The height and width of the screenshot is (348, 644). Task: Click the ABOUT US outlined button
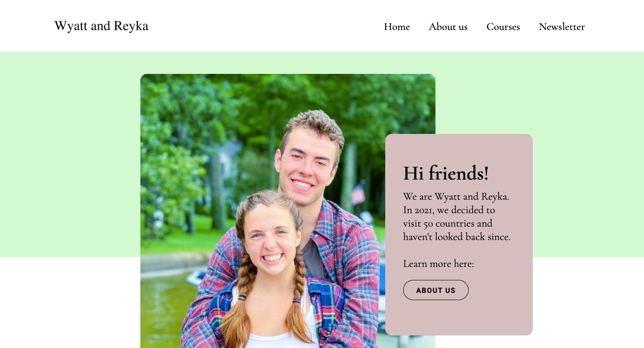click(436, 290)
